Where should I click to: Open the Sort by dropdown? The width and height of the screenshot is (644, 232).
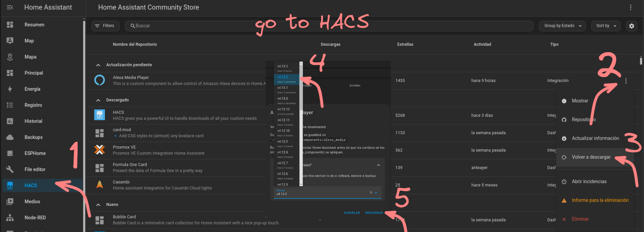606,26
